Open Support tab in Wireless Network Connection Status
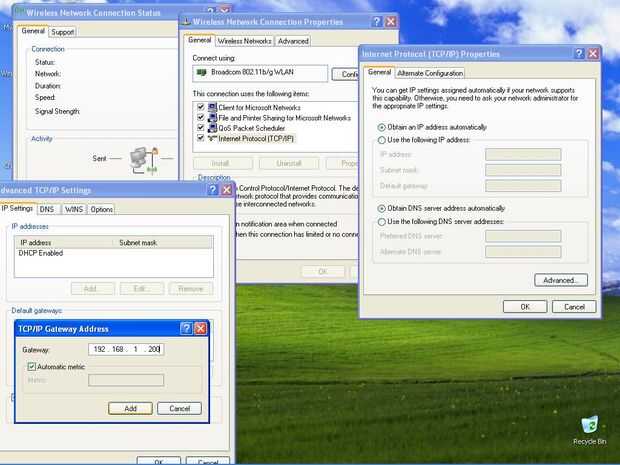The image size is (620, 465). pos(62,32)
